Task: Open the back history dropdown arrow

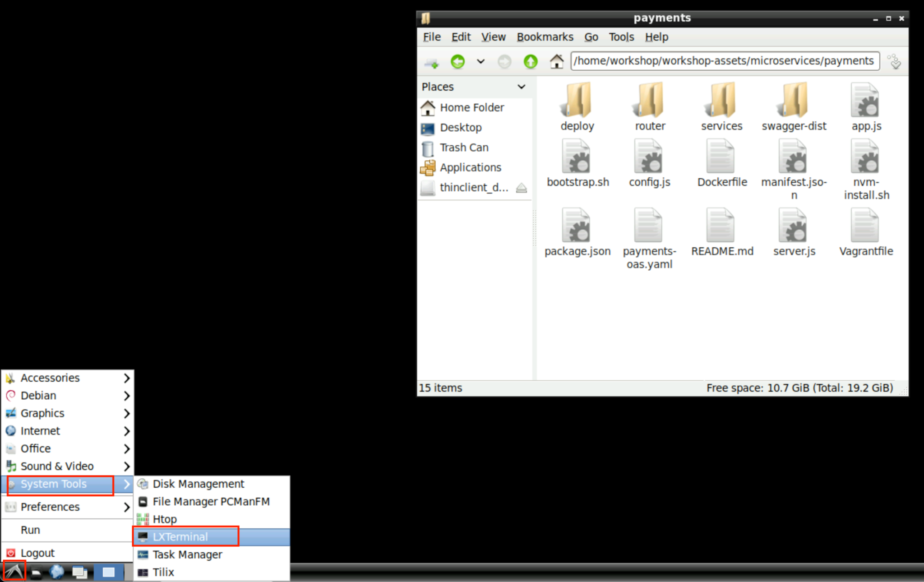Action: (x=480, y=61)
